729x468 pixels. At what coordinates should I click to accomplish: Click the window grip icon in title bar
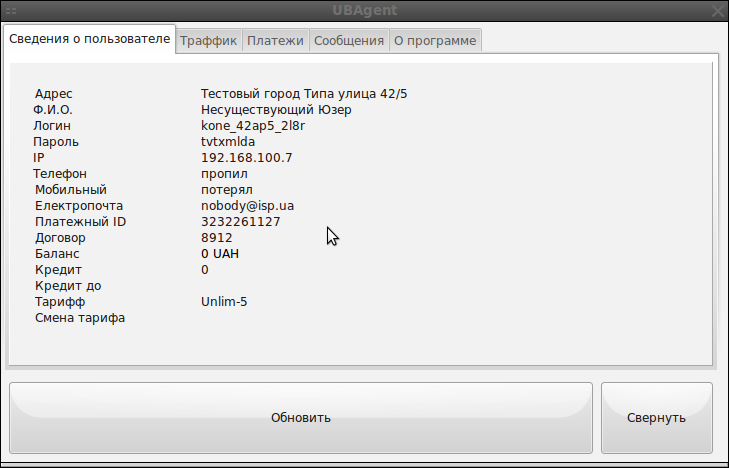click(12, 11)
